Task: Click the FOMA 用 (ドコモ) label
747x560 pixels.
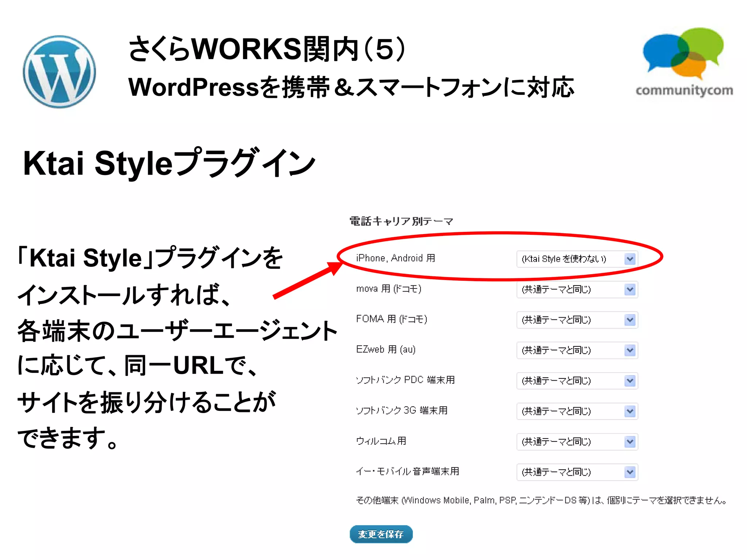Action: (x=391, y=319)
